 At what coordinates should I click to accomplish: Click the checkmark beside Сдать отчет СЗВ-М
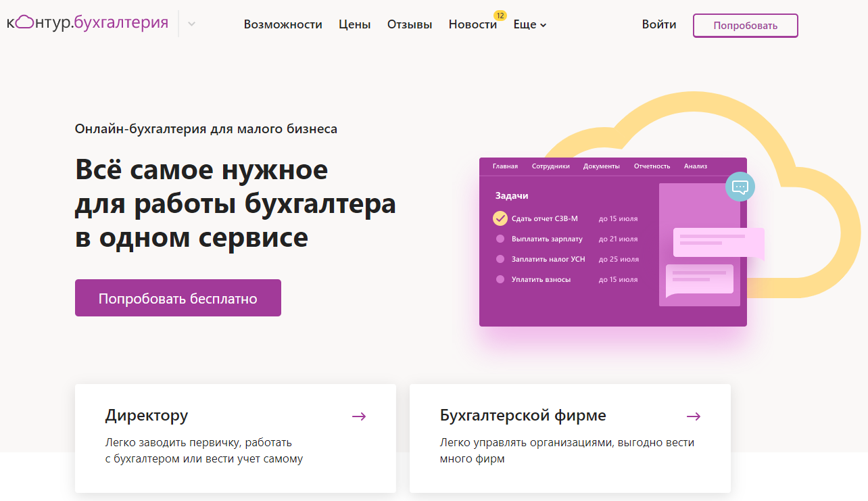point(500,218)
